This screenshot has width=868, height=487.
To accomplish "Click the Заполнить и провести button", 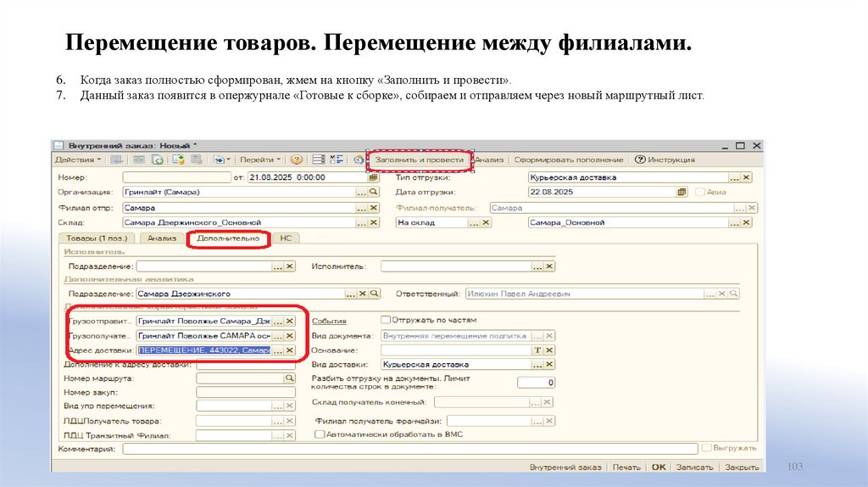I will [x=419, y=160].
